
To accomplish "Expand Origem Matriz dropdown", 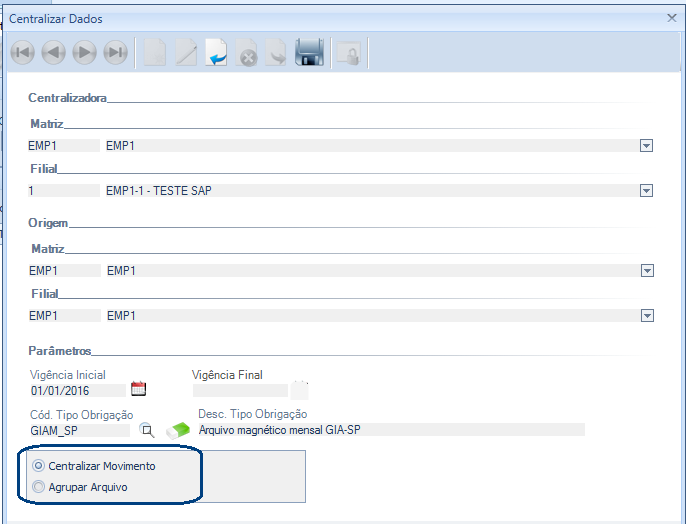I will (647, 271).
